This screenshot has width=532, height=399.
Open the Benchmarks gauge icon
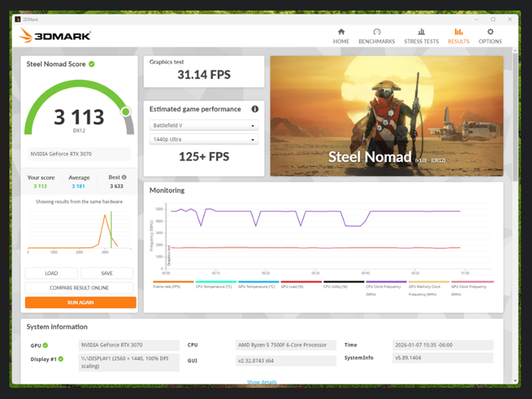(377, 32)
